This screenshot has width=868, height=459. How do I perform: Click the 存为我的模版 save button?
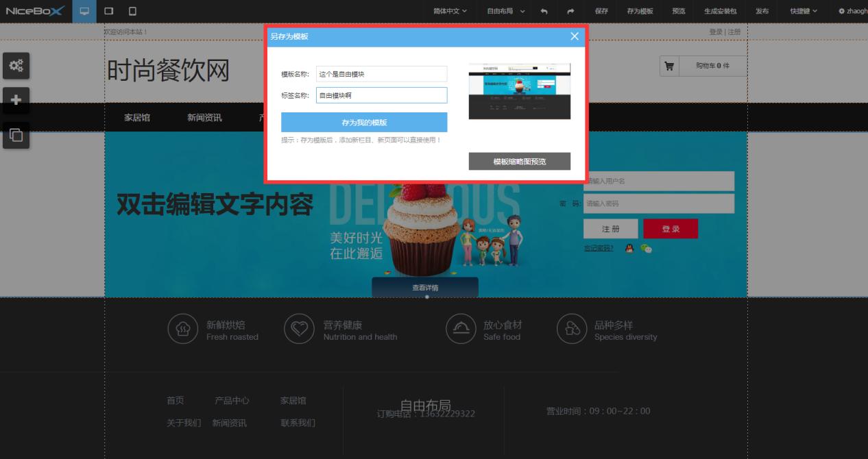click(364, 121)
